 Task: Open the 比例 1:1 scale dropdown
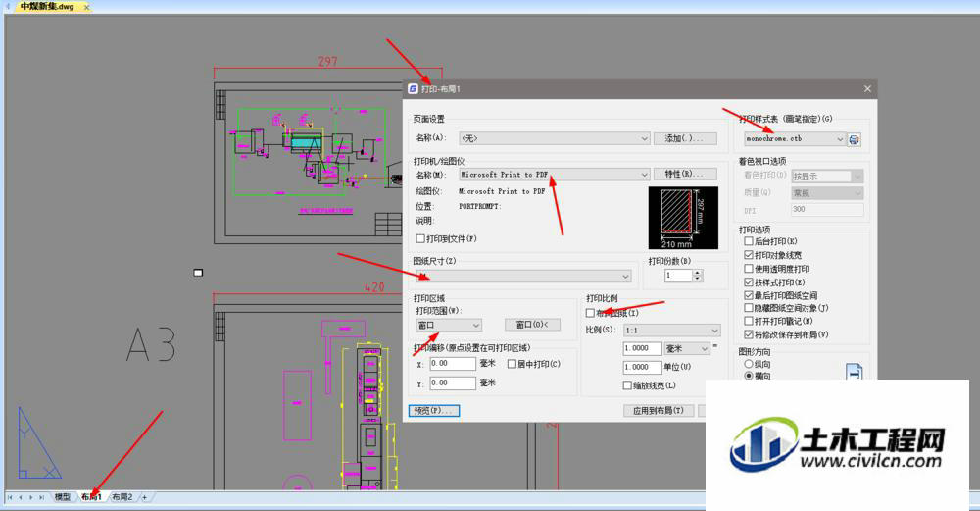pos(671,331)
